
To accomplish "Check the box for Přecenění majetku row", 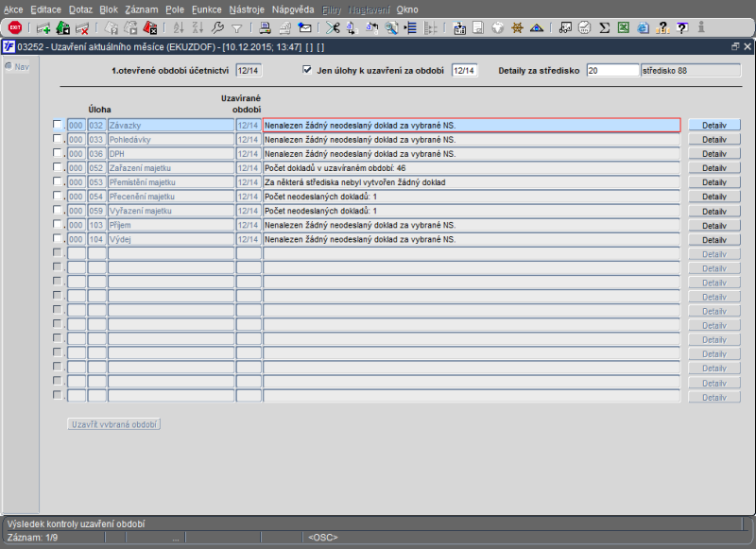I will [x=58, y=196].
